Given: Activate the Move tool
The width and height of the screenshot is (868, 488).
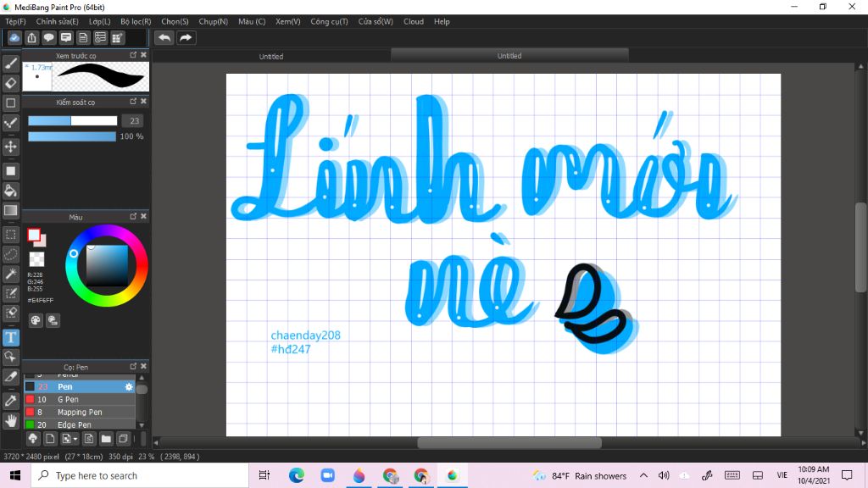Looking at the screenshot, I should [10, 147].
